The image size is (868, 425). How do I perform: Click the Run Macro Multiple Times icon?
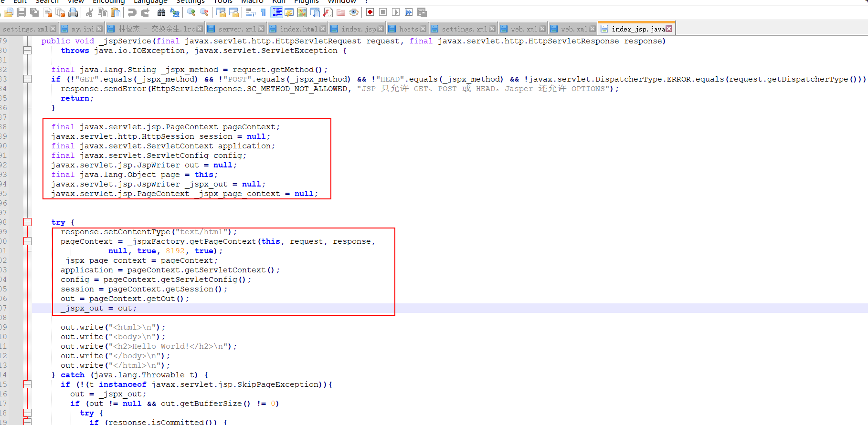(409, 12)
